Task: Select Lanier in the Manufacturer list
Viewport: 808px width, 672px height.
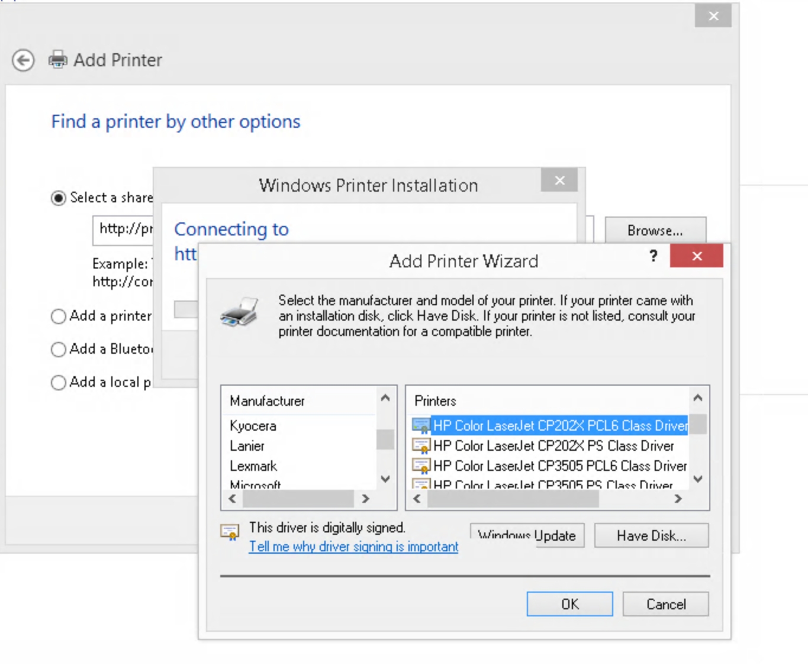Action: [x=247, y=446]
